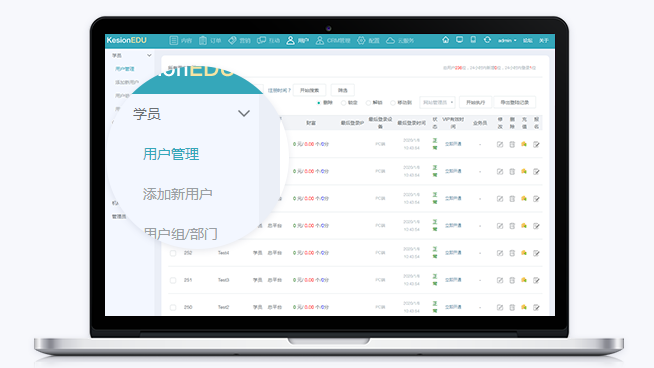The image size is (654, 368).
Task: Collapse the 学员 sidebar section chevron
Action: click(149, 55)
